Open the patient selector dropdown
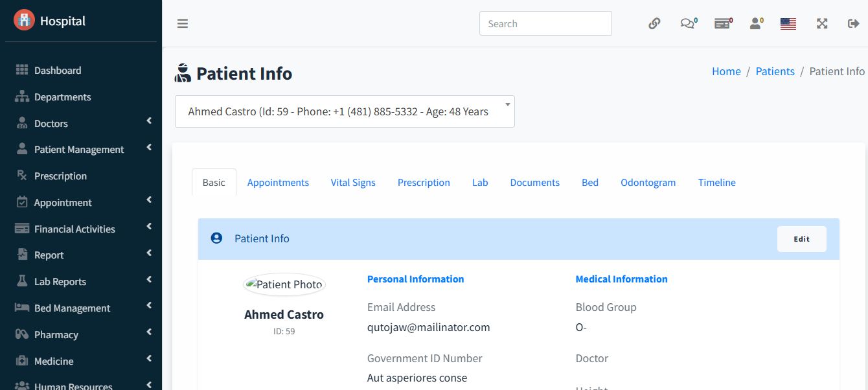Image resolution: width=868 pixels, height=390 pixels. pyautogui.click(x=345, y=111)
